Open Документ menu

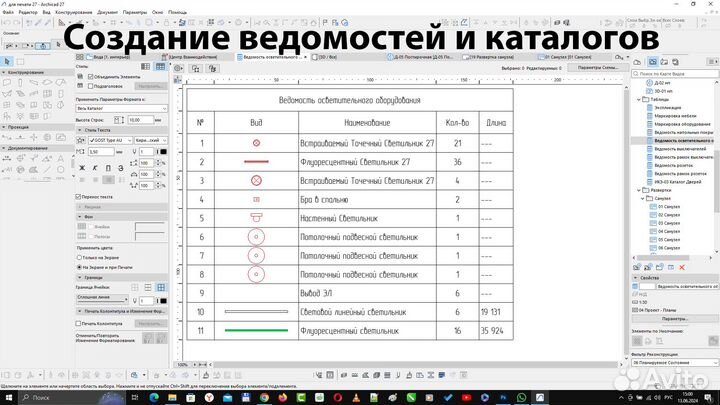click(107, 12)
